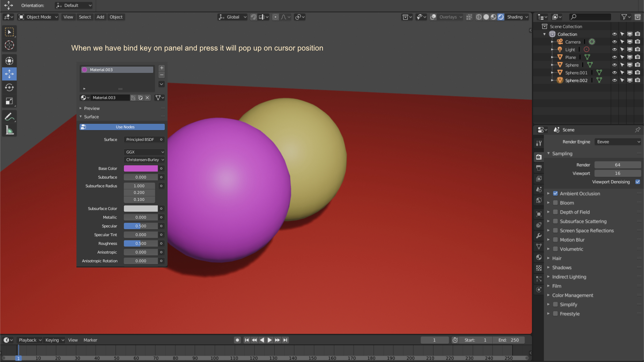Toggle X-ray display icon in header
The image size is (644, 362).
point(469,17)
